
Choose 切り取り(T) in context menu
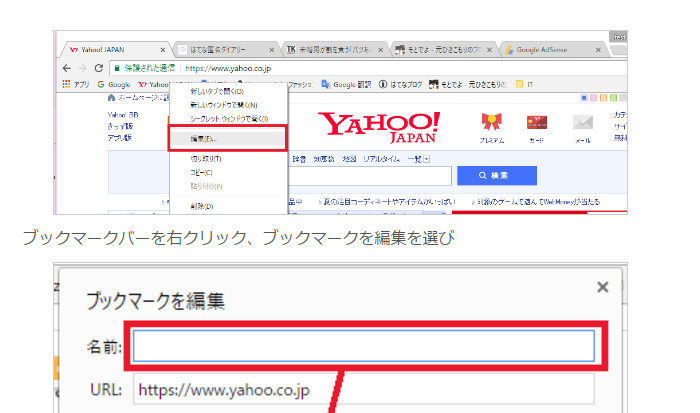[228, 159]
